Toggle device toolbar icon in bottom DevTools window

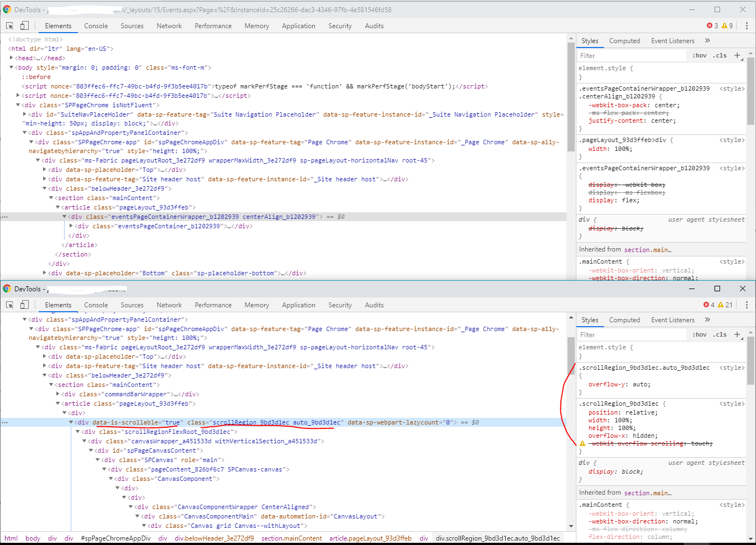24,305
